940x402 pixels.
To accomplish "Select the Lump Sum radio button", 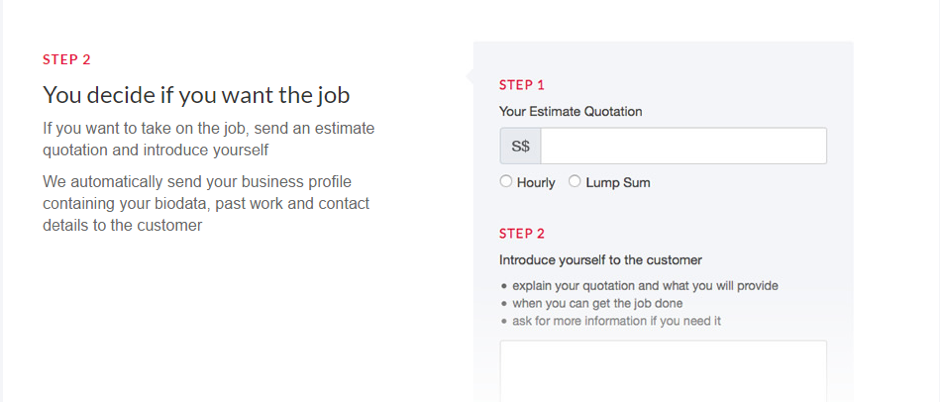I will click(574, 182).
